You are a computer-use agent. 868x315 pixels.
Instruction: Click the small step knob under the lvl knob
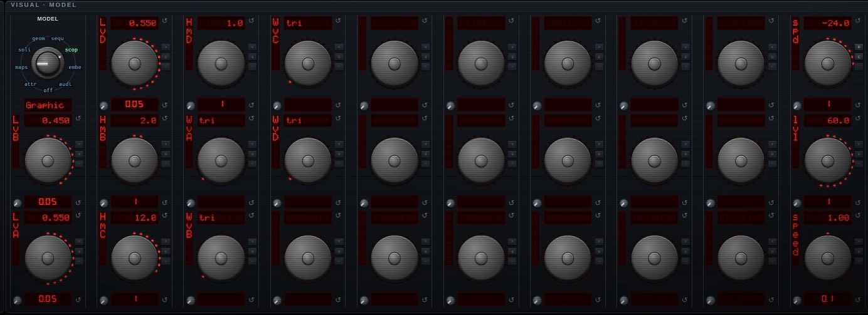coord(796,204)
